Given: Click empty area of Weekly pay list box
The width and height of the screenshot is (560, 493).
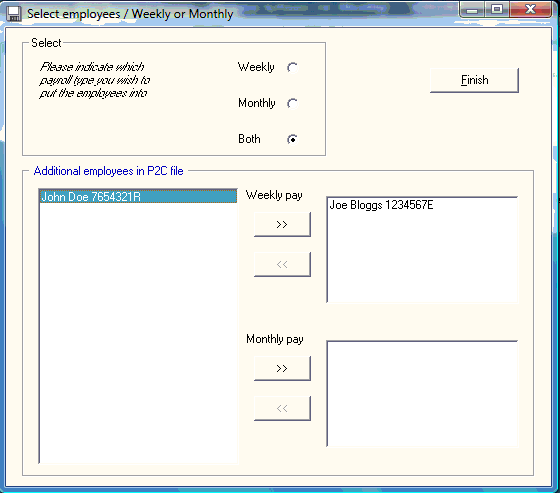Looking at the screenshot, I should 422,257.
